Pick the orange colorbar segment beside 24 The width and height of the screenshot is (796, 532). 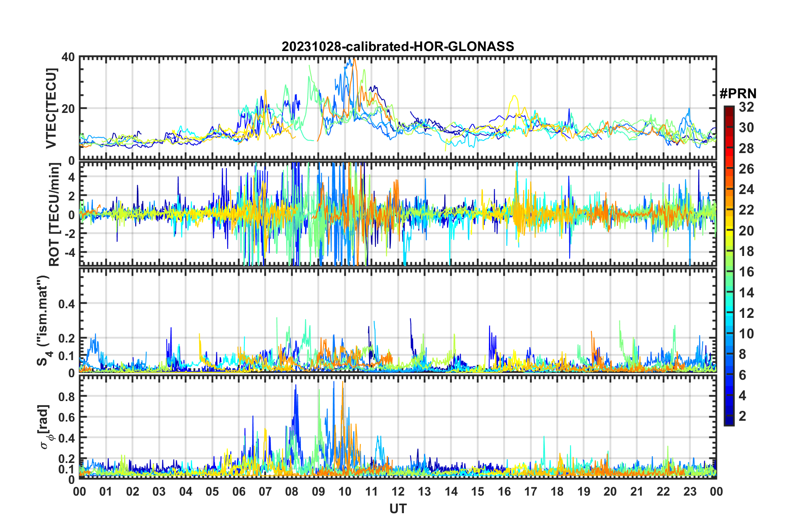tap(729, 190)
